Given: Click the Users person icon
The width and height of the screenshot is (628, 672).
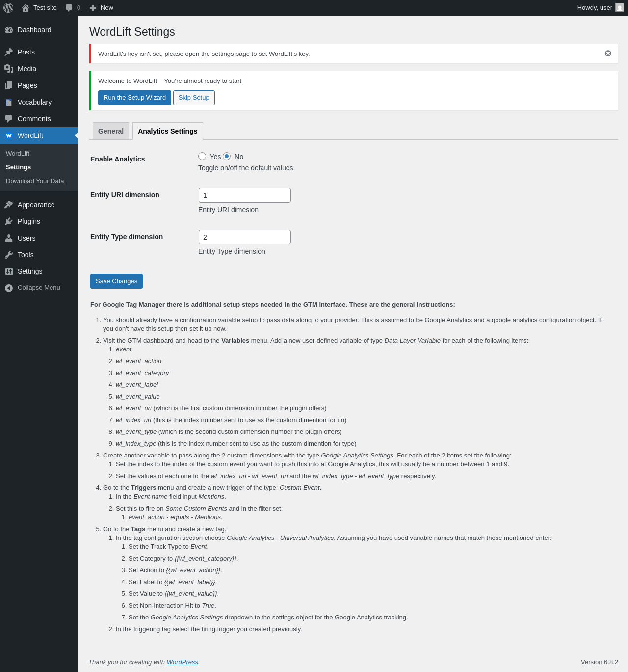Looking at the screenshot, I should point(9,238).
